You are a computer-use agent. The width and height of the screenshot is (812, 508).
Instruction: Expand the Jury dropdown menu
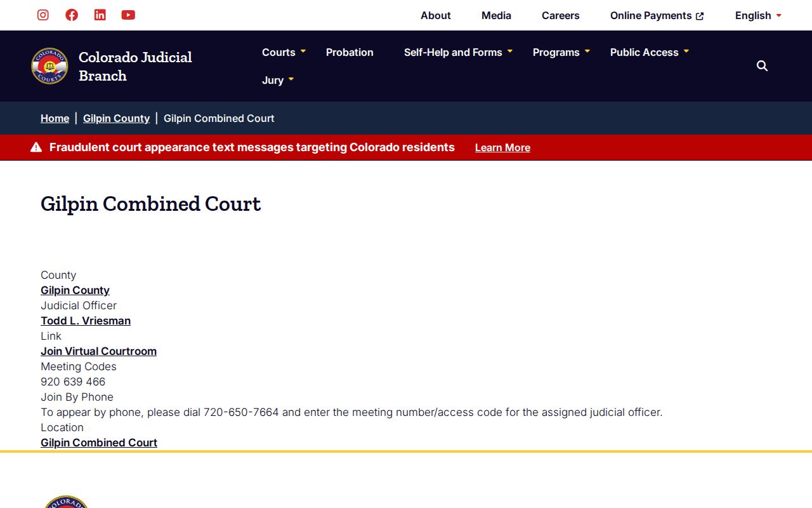(278, 80)
